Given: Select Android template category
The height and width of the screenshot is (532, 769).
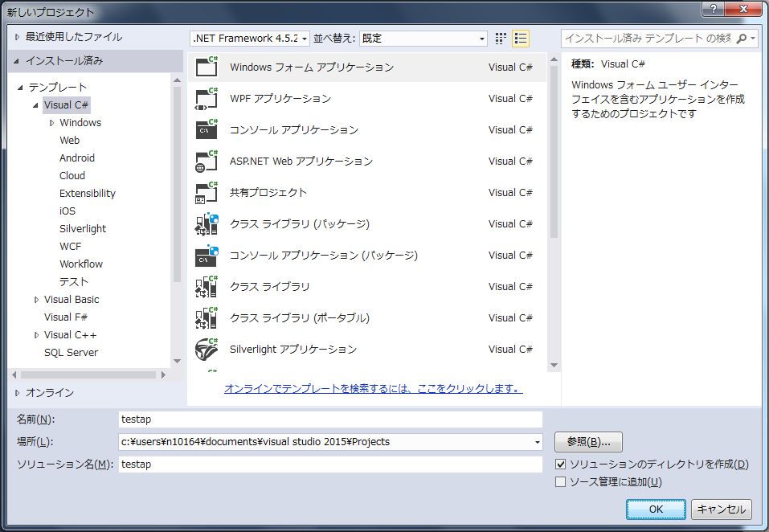Looking at the screenshot, I should coord(77,158).
